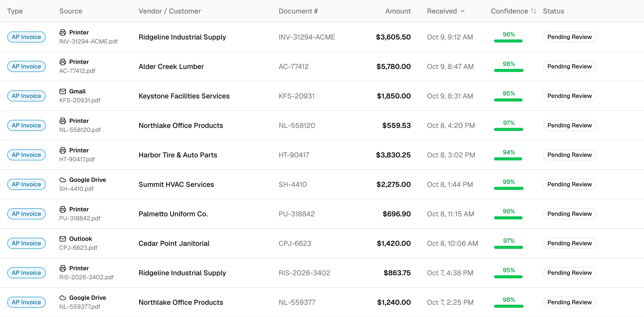
Task: Click vendor name Keystone Facilities Services
Action: (184, 96)
